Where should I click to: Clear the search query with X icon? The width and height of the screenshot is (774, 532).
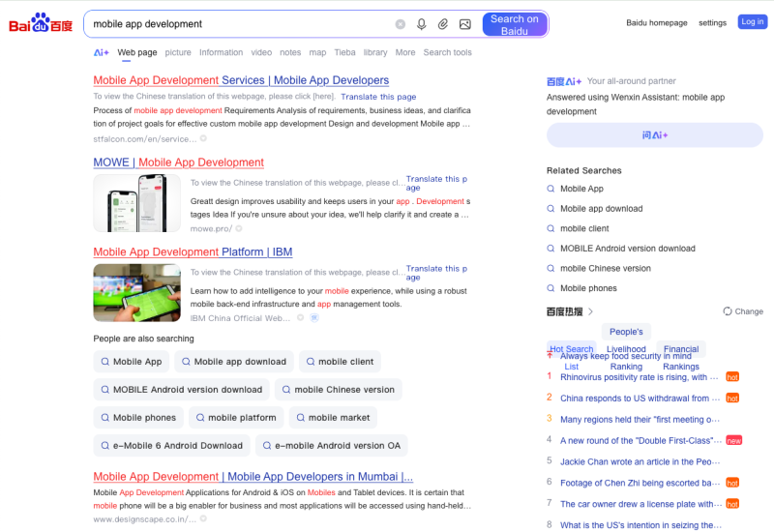point(401,24)
